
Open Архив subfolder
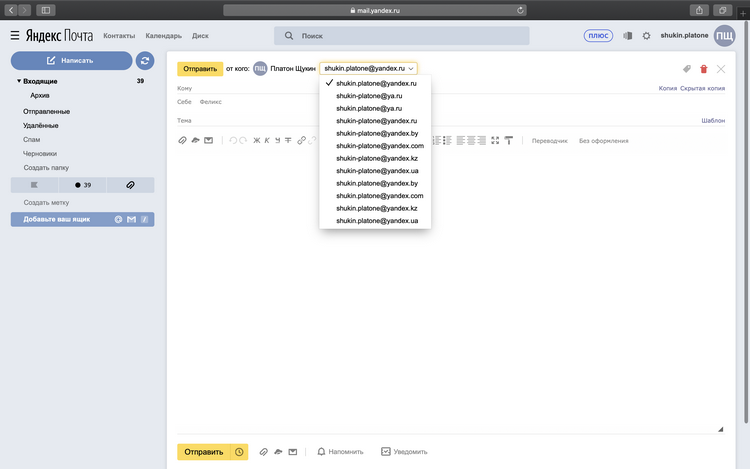(x=40, y=95)
